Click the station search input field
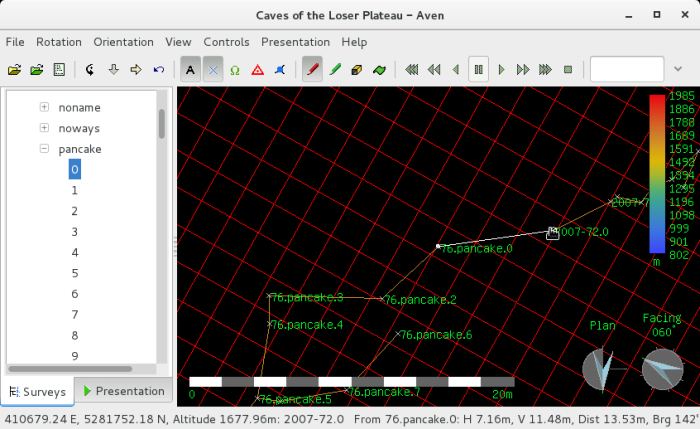Viewport: 700px width, 429px height. (627, 69)
